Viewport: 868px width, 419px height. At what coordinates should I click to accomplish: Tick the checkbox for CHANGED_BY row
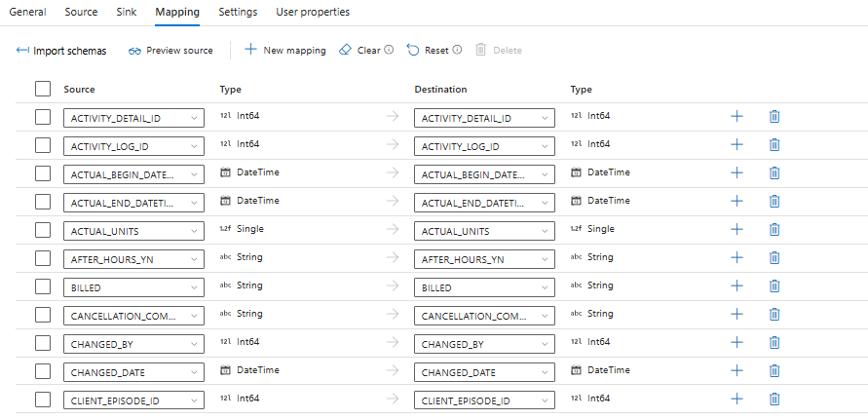(x=43, y=342)
